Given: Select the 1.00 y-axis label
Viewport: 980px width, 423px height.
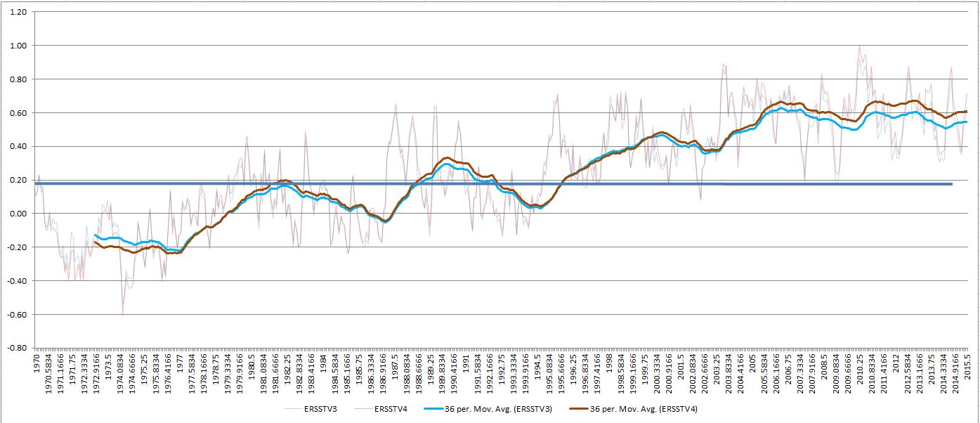Looking at the screenshot, I should 19,46.
